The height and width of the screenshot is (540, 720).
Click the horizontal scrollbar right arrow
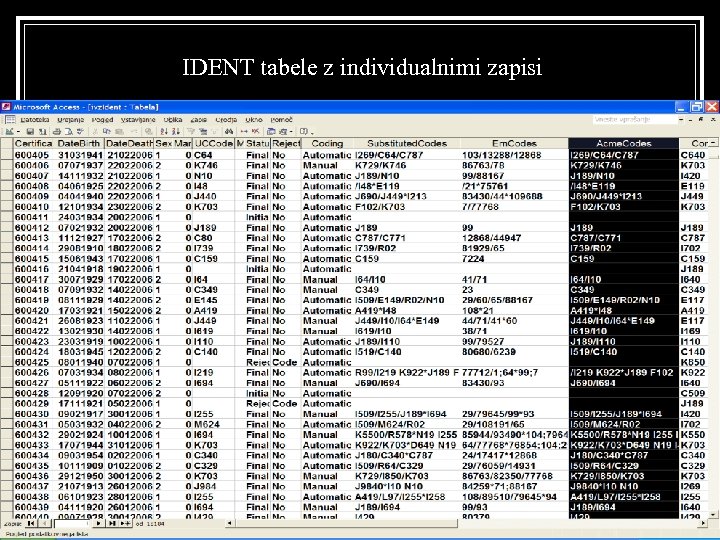[703, 523]
